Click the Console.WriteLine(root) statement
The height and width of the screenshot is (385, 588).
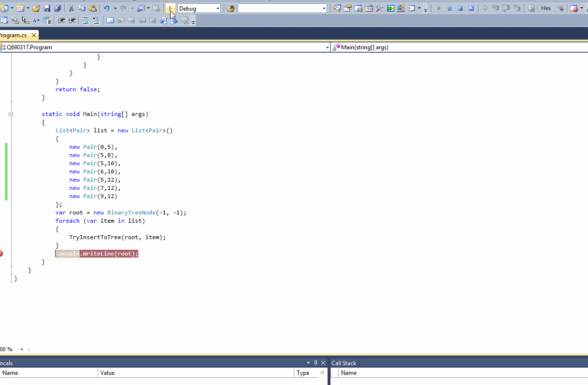[x=97, y=254]
